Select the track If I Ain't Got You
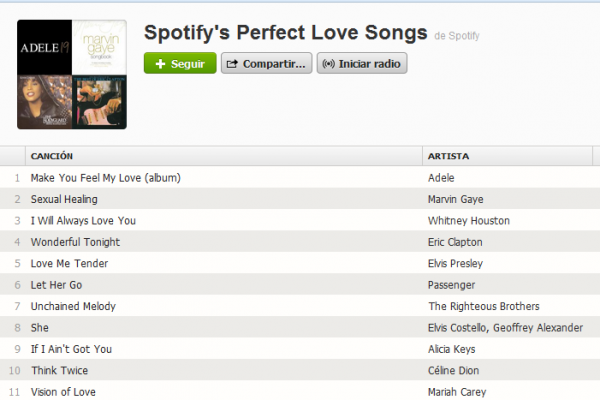This screenshot has height=400, width=600. pyautogui.click(x=71, y=349)
